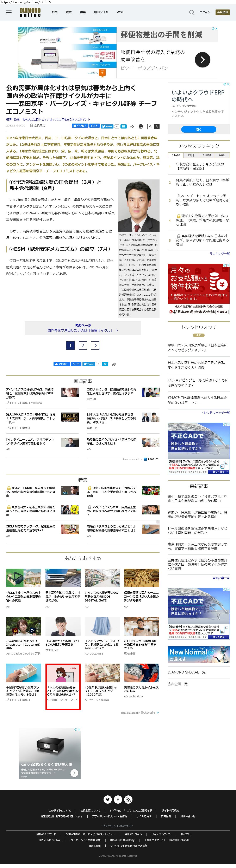Click the 会員登録 button in the header
The height and width of the screenshot is (868, 236).
click(223, 12)
